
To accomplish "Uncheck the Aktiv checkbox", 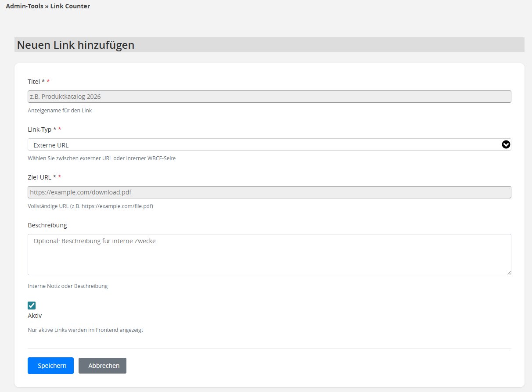I will click(32, 306).
